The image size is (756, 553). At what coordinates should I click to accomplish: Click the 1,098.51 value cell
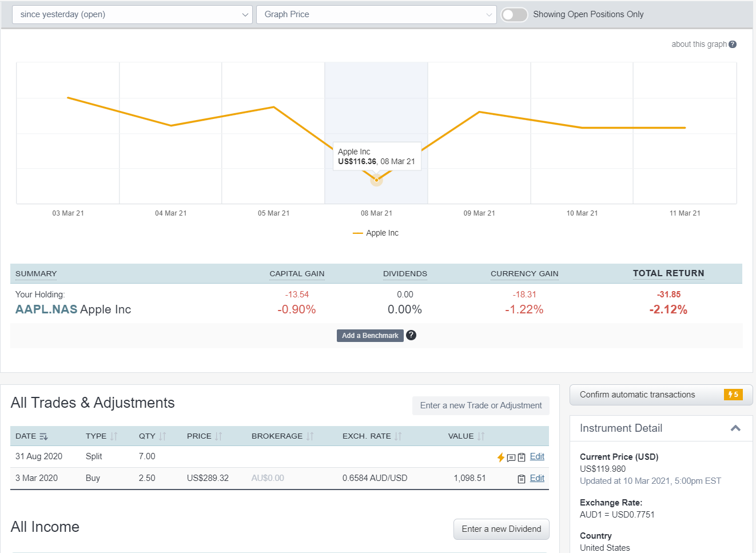pyautogui.click(x=469, y=478)
